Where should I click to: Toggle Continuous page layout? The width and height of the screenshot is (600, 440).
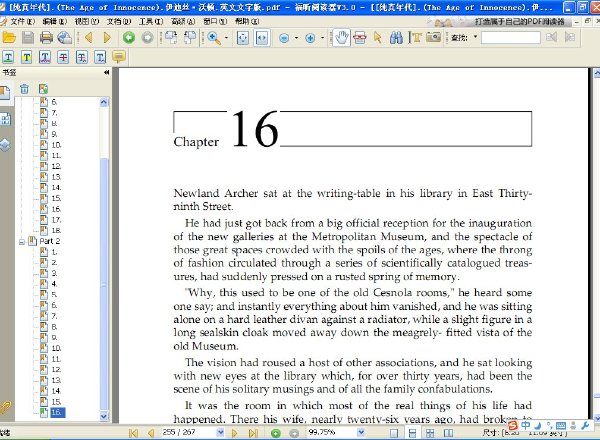point(412,433)
